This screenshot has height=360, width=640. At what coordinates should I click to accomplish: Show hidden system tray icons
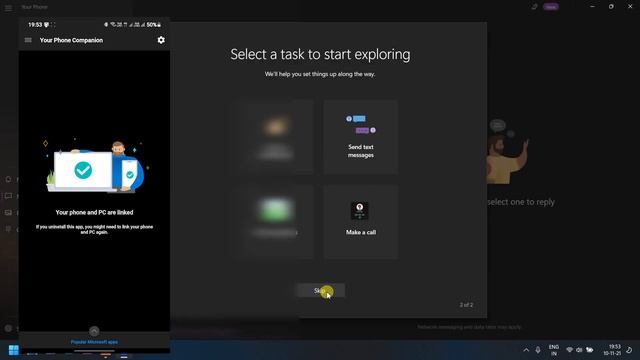tap(526, 350)
